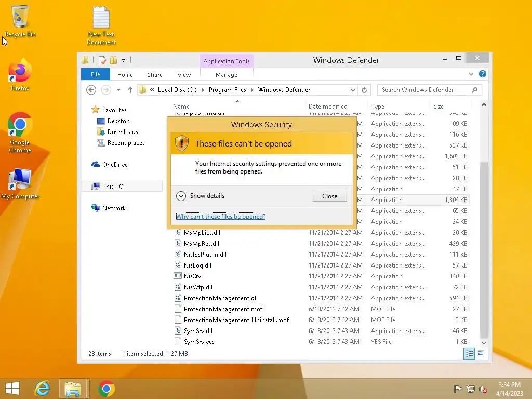
Task: Switch to Details view layout icon
Action: 469,353
